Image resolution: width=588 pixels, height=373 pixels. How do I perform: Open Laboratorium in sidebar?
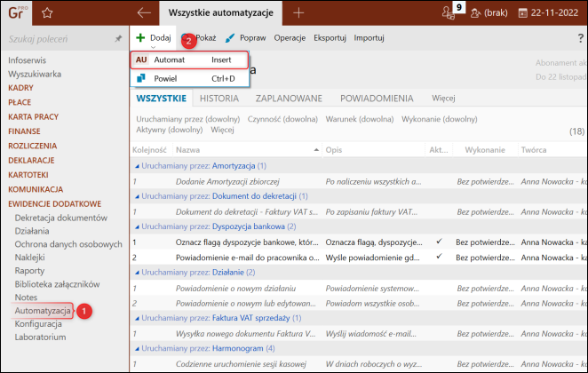[40, 337]
